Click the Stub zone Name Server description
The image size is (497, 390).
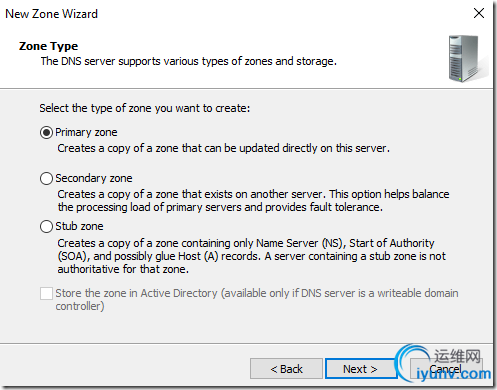coord(252,256)
